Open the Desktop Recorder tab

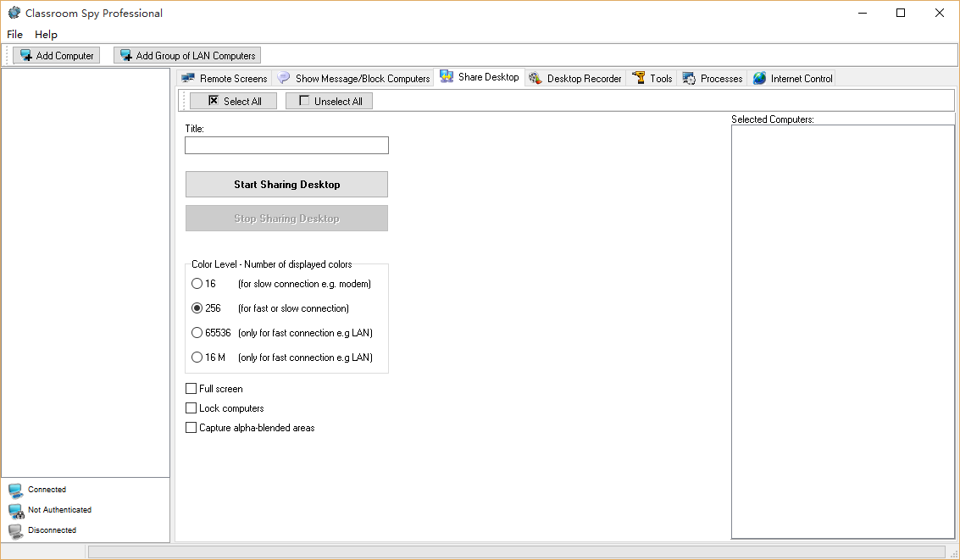pos(575,78)
